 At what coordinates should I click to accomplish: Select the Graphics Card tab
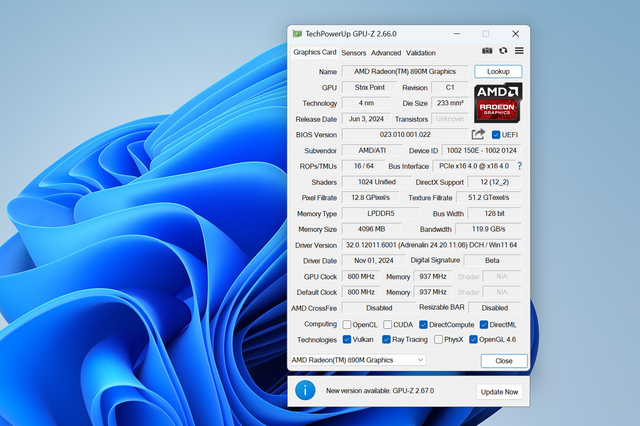315,52
